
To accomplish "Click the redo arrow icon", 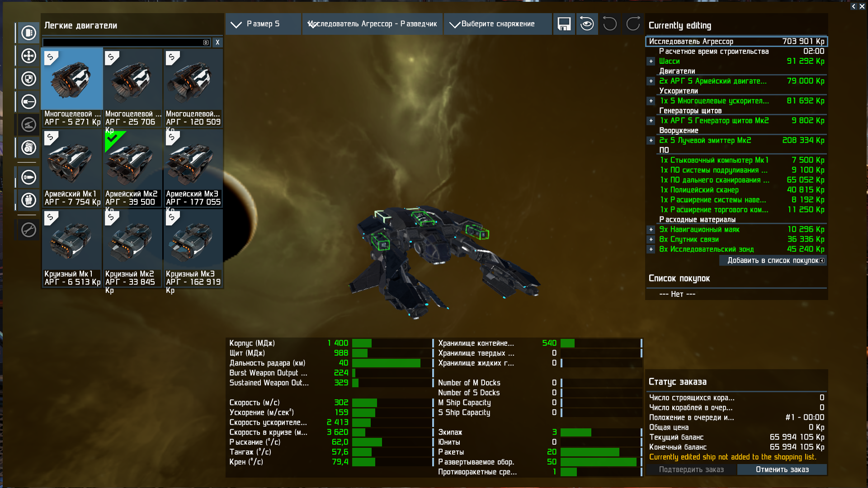I will [x=633, y=24].
